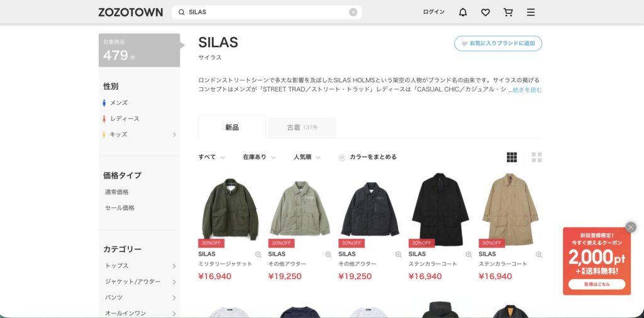Screen dimensions: 644x318
Task: Open the 在庫あり stock dropdown
Action: coord(259,157)
